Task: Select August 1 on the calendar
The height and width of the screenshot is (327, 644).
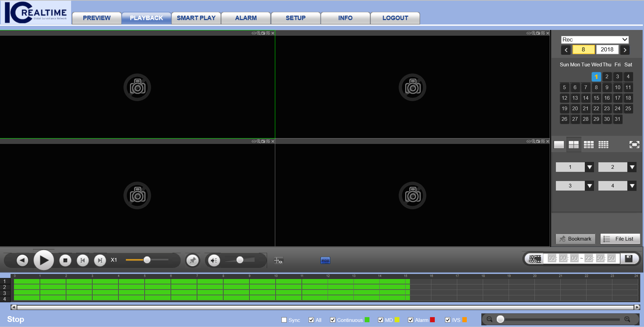Action: tap(596, 77)
